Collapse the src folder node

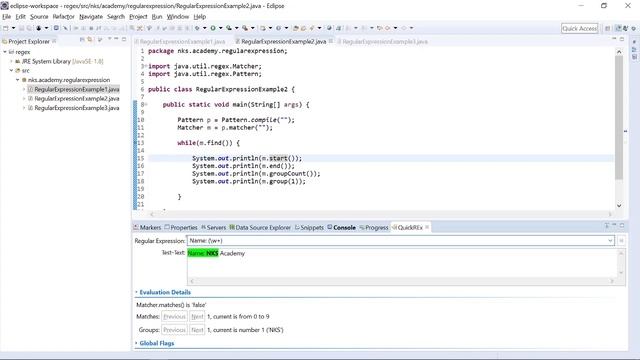(11, 71)
